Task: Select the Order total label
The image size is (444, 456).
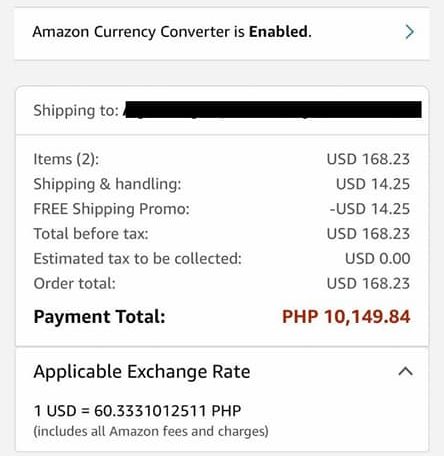Action: click(74, 284)
